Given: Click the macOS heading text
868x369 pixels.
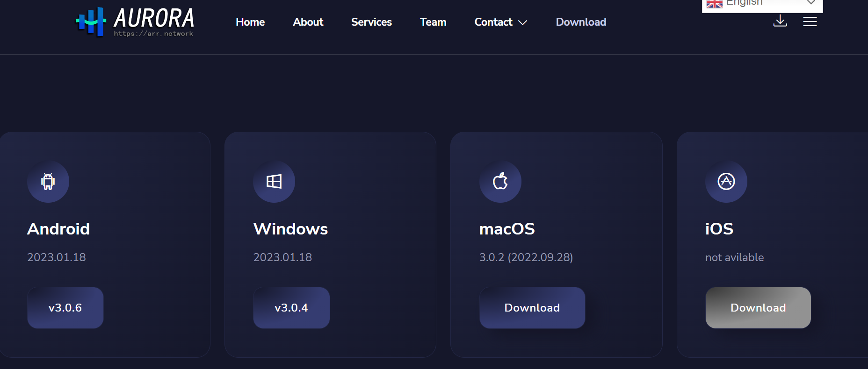Looking at the screenshot, I should (507, 229).
